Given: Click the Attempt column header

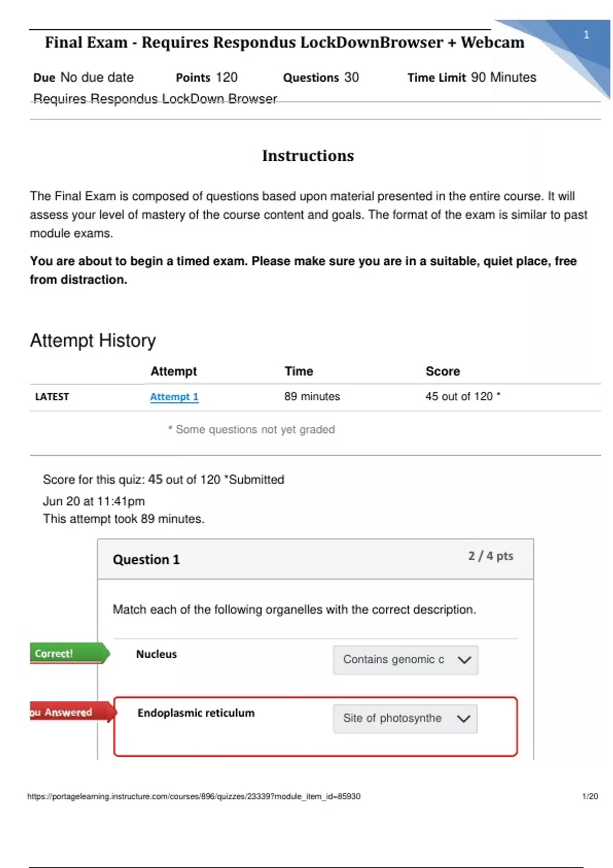Looking at the screenshot, I should pos(173,371).
